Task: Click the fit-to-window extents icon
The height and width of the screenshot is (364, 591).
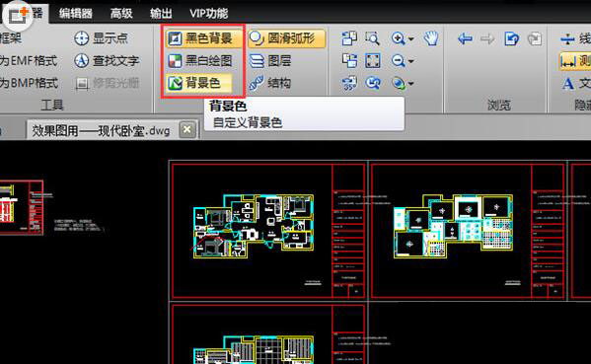Action: [372, 61]
